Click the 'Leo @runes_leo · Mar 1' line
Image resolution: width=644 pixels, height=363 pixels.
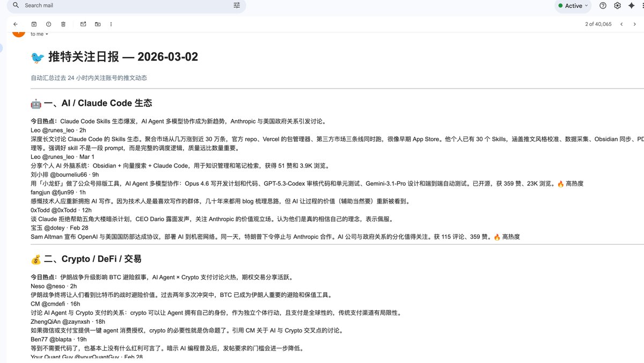click(62, 157)
